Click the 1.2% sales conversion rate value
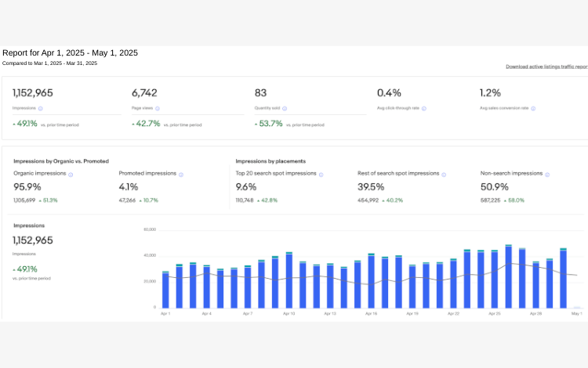 (490, 93)
